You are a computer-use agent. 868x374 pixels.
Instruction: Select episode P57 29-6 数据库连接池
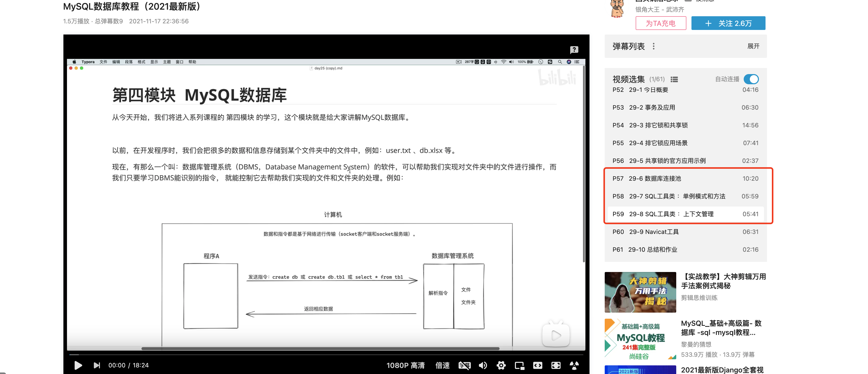point(685,179)
